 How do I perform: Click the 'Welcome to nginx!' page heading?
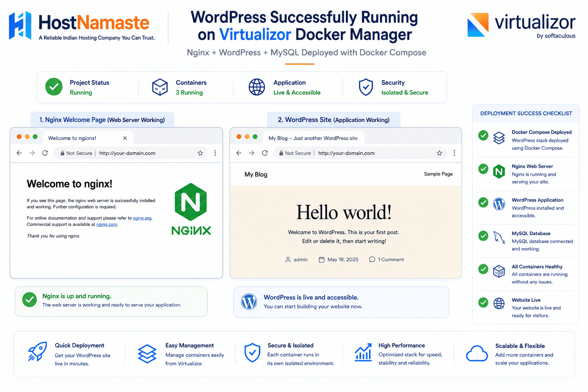(70, 184)
